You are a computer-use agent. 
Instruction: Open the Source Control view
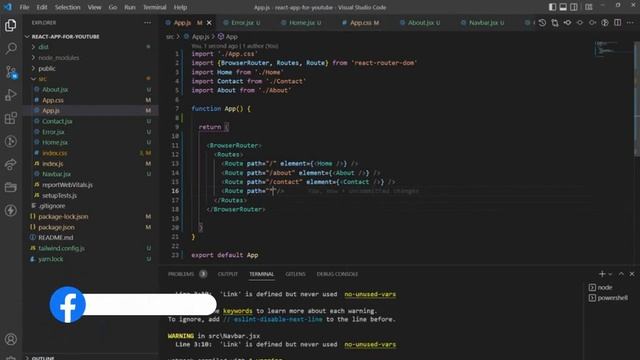coord(11,72)
